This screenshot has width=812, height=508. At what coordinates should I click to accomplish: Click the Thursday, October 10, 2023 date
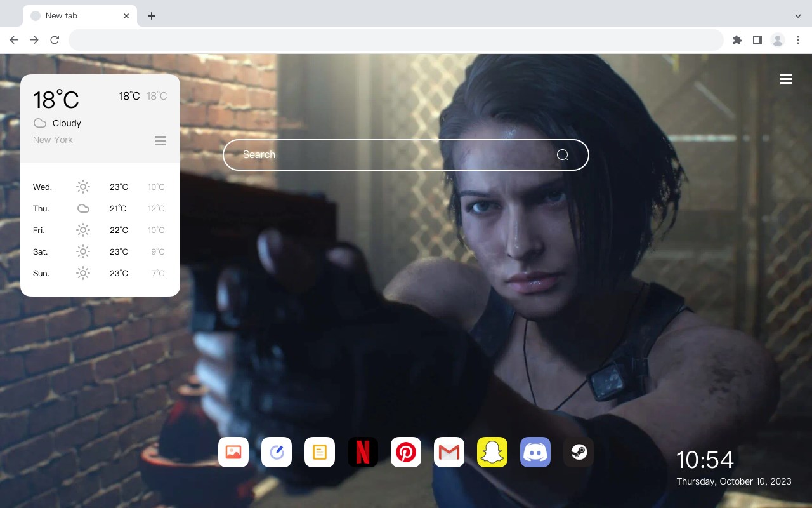point(734,481)
